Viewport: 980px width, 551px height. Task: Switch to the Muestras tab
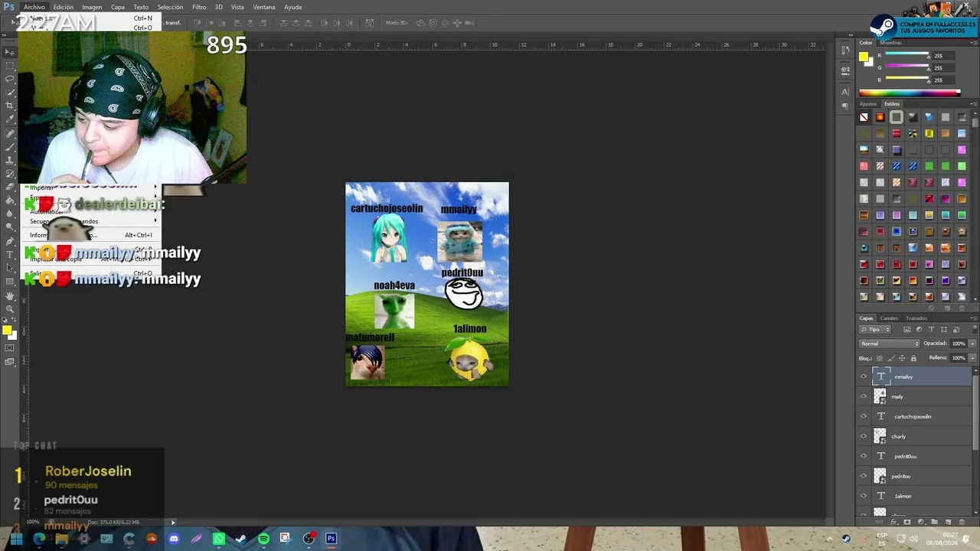point(891,43)
